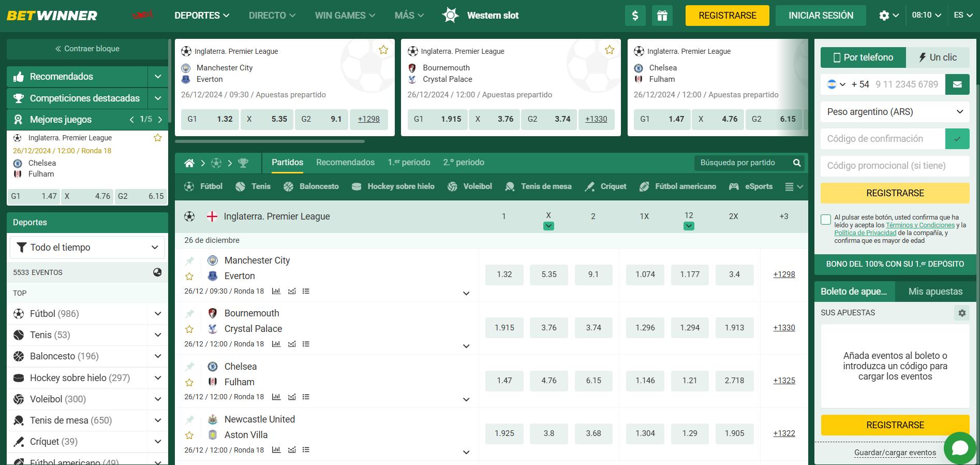This screenshot has width=980, height=465.
Task: Click the Western slot star icon
Action: [x=451, y=15]
